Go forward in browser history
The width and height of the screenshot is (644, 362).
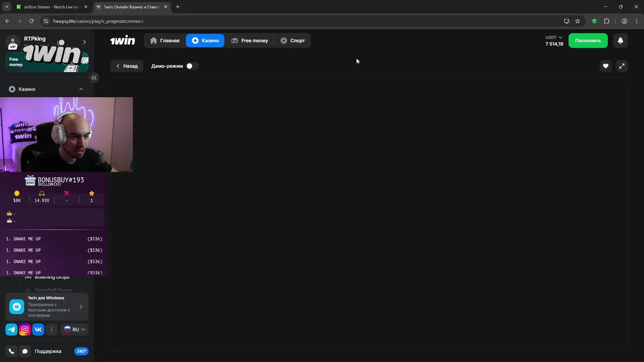(x=19, y=21)
